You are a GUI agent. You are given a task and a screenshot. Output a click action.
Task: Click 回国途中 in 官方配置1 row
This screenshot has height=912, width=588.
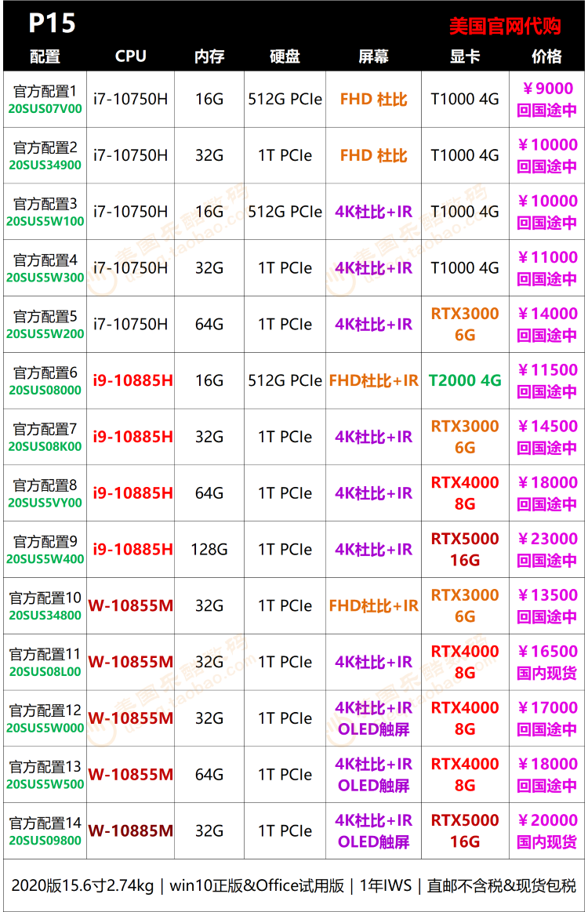coord(546,110)
